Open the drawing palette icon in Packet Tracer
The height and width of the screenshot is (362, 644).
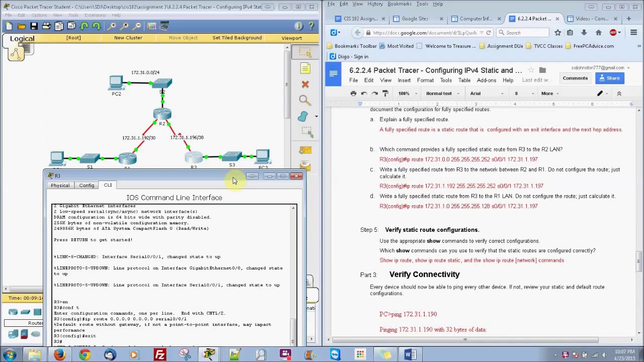[151, 26]
